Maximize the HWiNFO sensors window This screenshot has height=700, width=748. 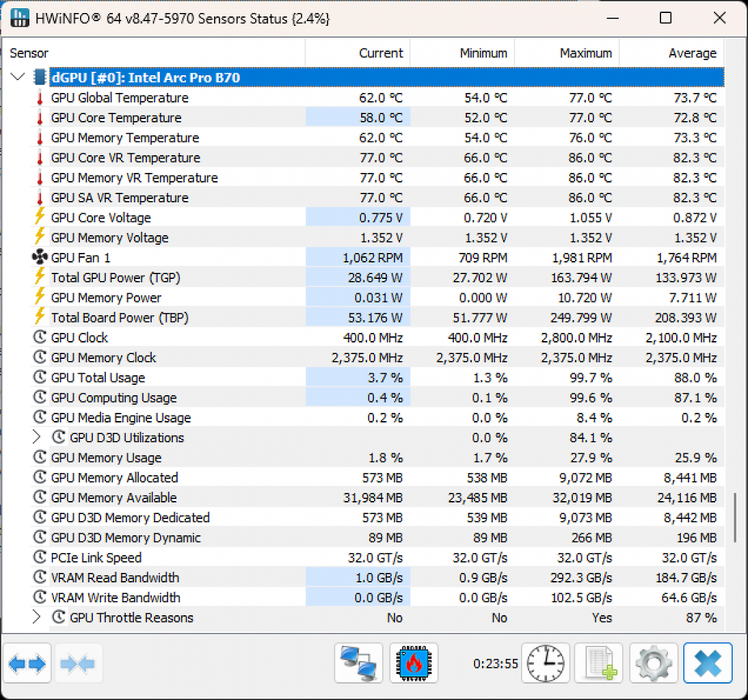coord(665,18)
